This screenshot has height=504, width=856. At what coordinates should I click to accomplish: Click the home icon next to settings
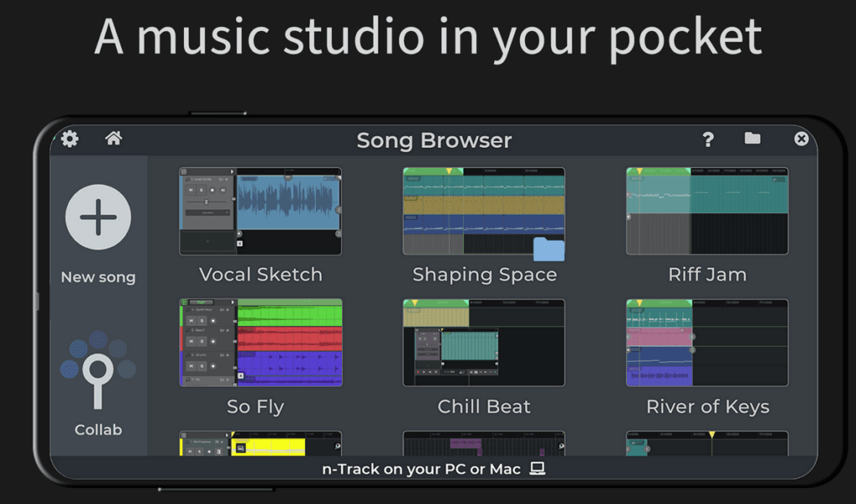click(x=114, y=139)
